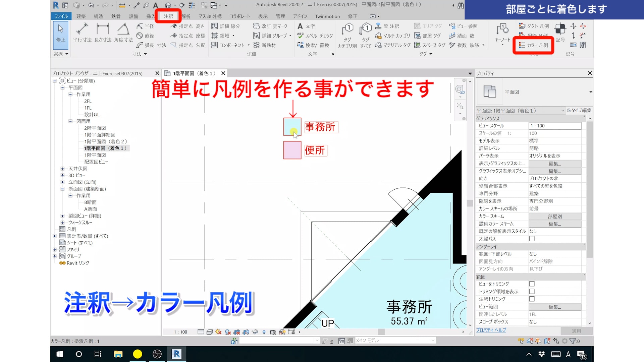The height and width of the screenshot is (362, 644).
Task: Toggle the ビューをトリミング checkbox
Action: pyautogui.click(x=532, y=284)
